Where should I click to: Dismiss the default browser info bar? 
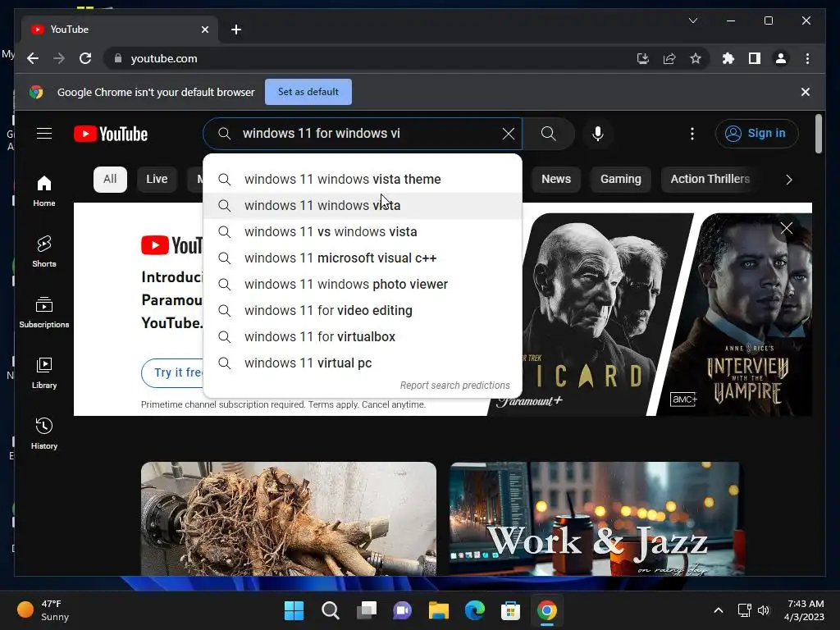(806, 92)
